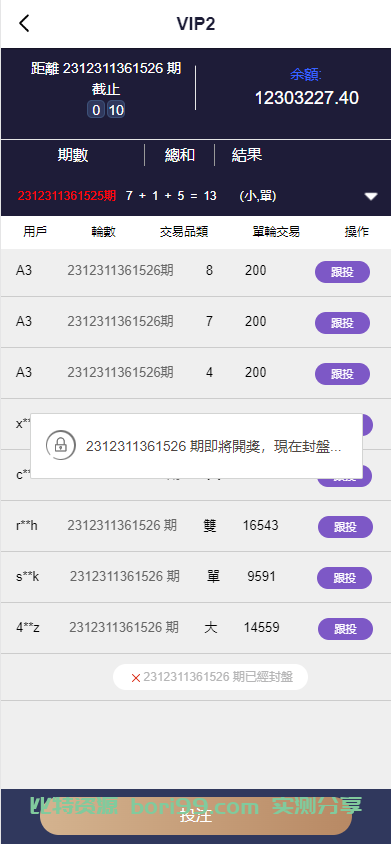
Task: Click the amount 16543
Action: pos(261,525)
